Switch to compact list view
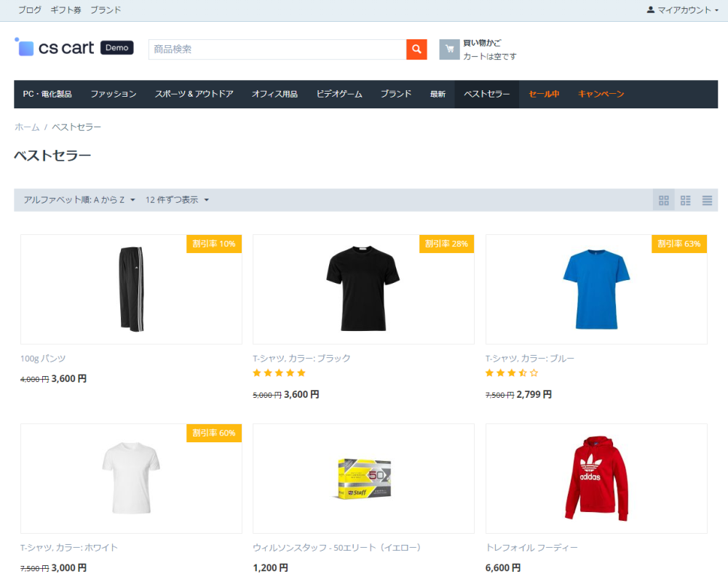The height and width of the screenshot is (587, 728). [707, 200]
